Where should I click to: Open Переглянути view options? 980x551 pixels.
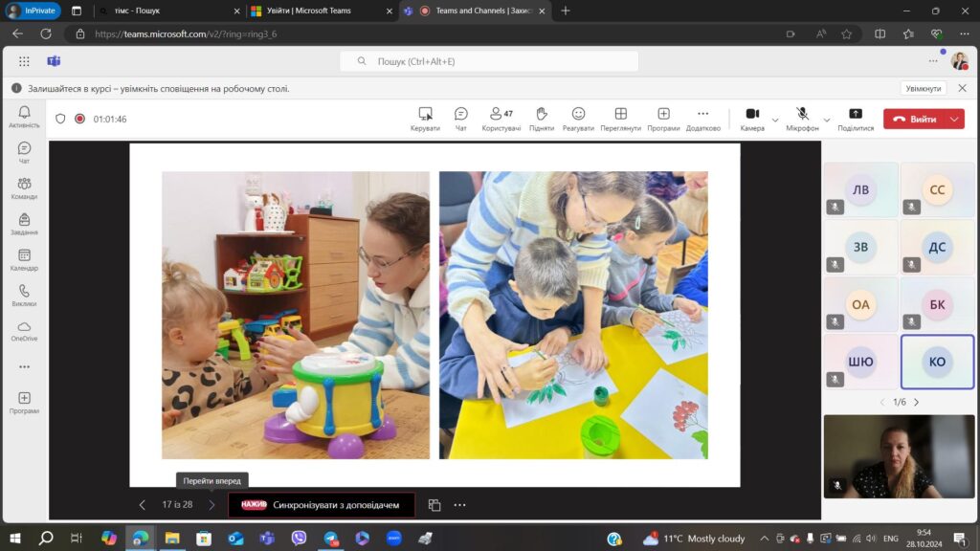(x=620, y=119)
